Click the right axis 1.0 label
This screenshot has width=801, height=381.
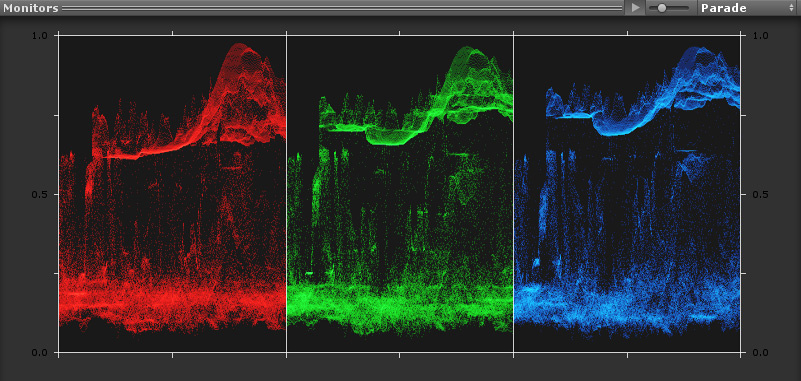point(761,36)
